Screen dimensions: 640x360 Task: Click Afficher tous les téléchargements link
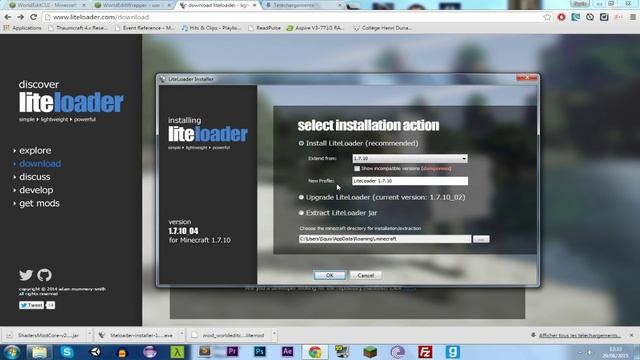point(580,335)
